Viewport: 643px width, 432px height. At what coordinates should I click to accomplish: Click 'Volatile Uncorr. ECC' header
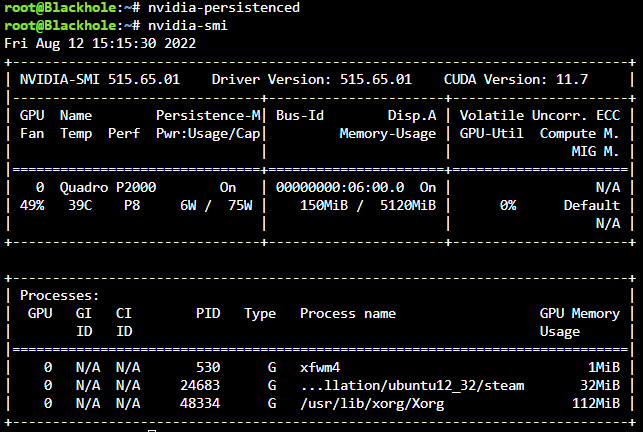pyautogui.click(x=540, y=115)
